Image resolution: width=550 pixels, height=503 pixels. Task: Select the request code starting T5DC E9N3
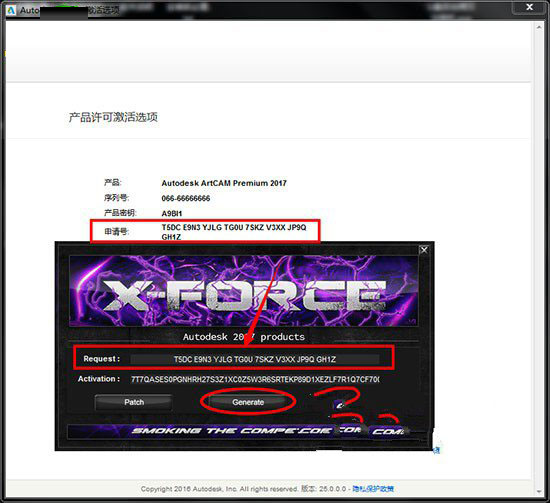[x=234, y=232]
